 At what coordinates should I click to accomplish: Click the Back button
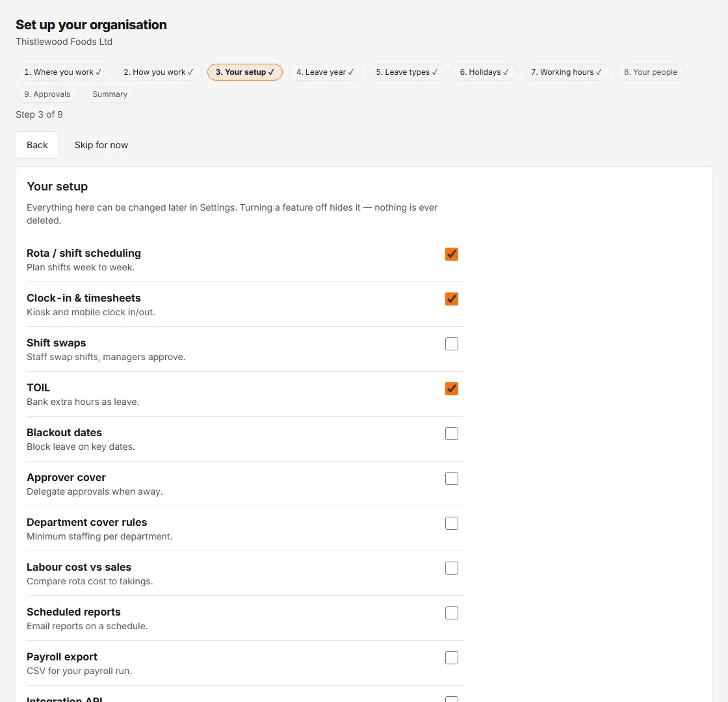click(37, 145)
